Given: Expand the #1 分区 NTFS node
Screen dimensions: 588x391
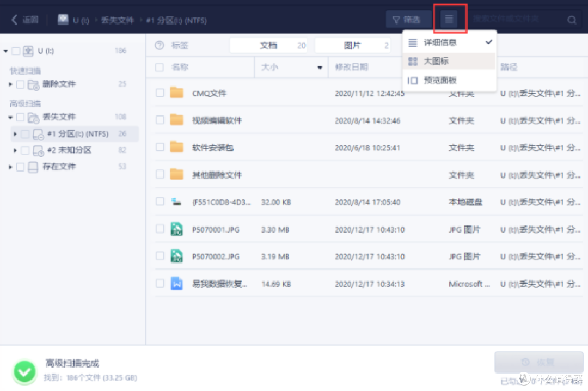Looking at the screenshot, I should pyautogui.click(x=15, y=133).
